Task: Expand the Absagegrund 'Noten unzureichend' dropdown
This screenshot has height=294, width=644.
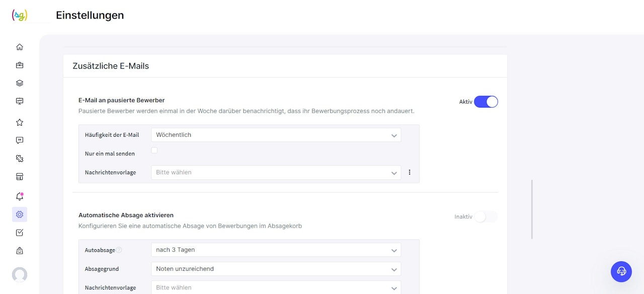Action: (276, 269)
